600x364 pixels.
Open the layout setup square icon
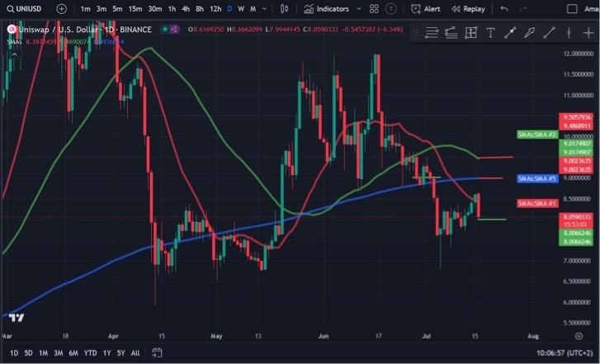pyautogui.click(x=572, y=9)
